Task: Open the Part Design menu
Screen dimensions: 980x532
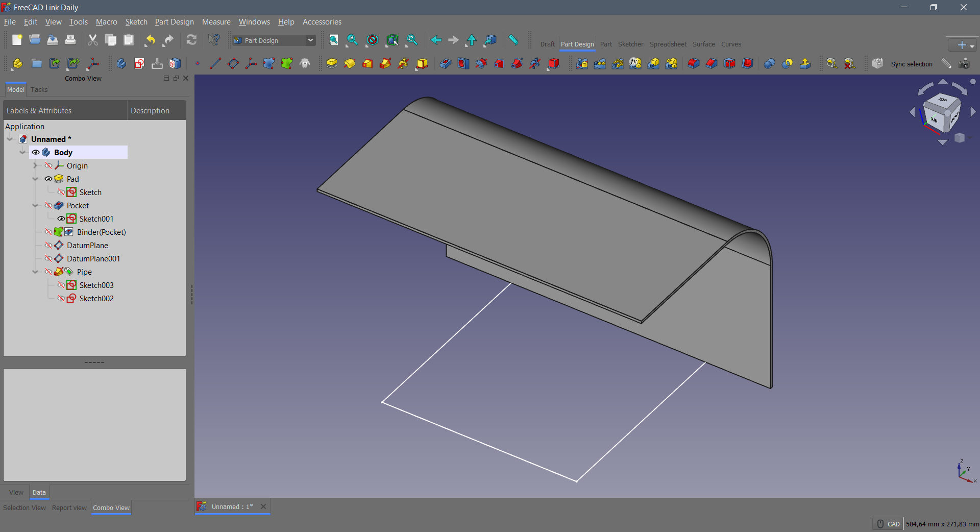Action: point(174,22)
